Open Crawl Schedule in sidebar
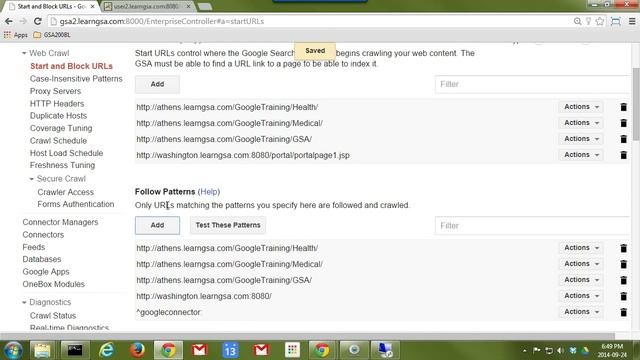Viewport: 640px width, 360px height. click(x=58, y=141)
